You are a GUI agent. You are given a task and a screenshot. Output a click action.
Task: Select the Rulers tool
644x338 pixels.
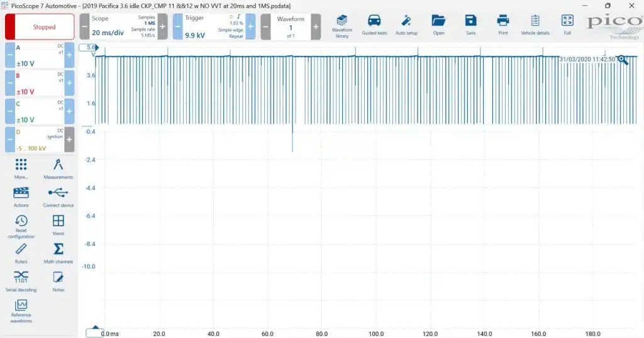[21, 254]
